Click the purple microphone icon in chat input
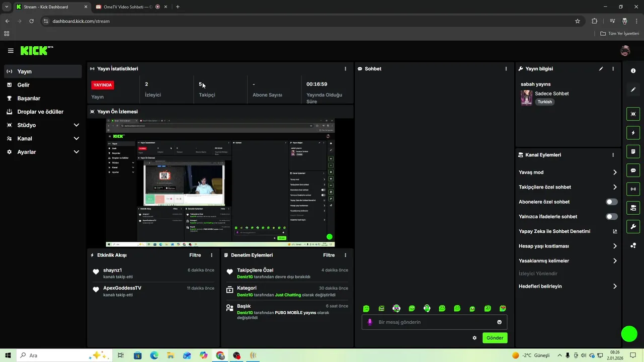644x362 pixels. [370, 322]
